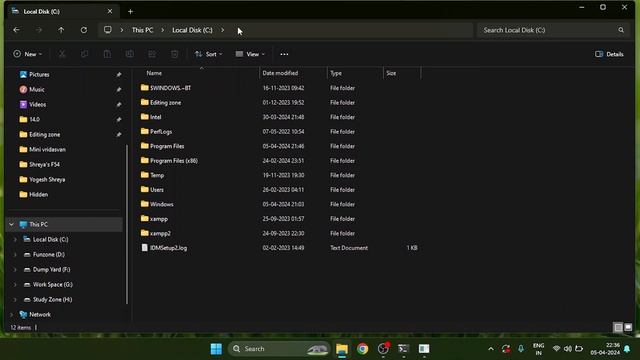The image size is (640, 360).
Task: Open the Sort dropdown menu
Action: (208, 54)
